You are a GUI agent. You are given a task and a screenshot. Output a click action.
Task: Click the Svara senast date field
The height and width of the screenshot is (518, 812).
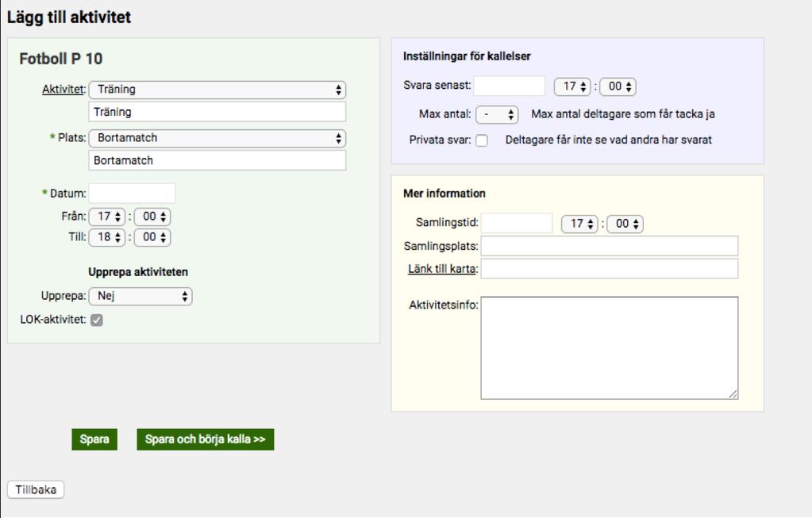[510, 86]
